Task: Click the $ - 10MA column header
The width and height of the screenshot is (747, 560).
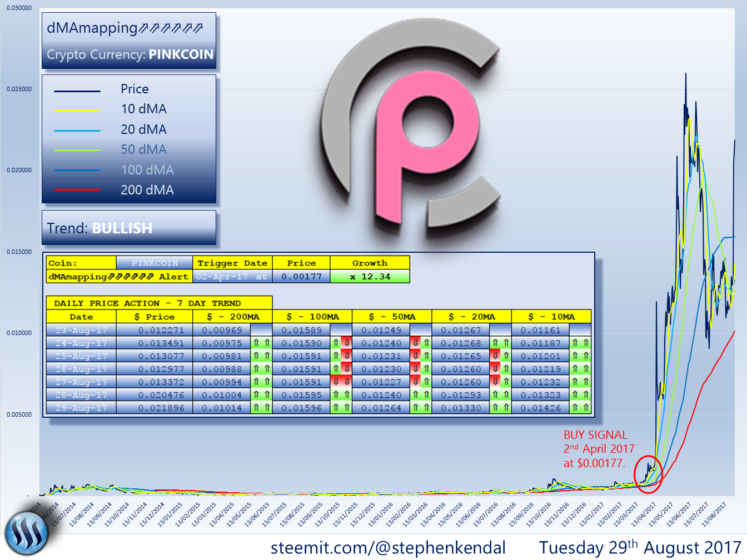Action: [x=551, y=317]
